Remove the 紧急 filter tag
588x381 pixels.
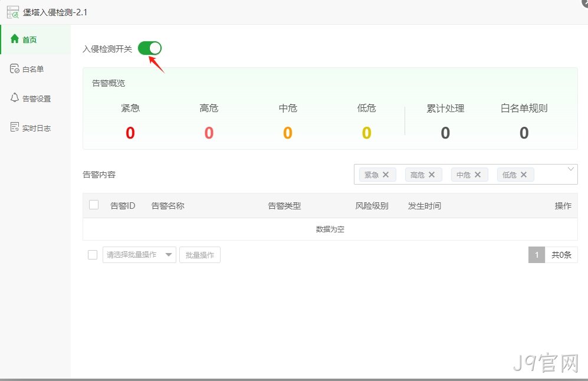point(386,175)
